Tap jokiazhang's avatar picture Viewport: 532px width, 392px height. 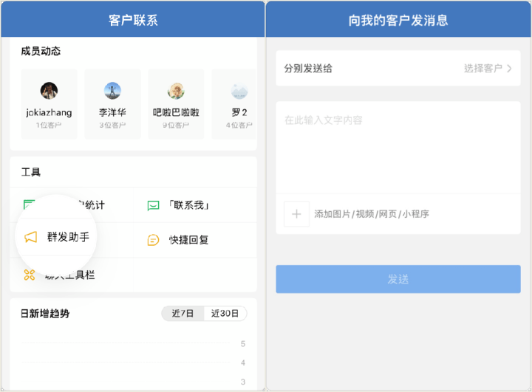50,91
